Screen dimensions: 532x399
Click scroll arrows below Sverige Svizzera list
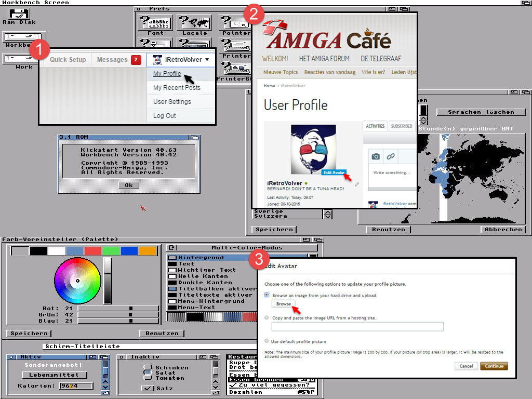(x=328, y=214)
